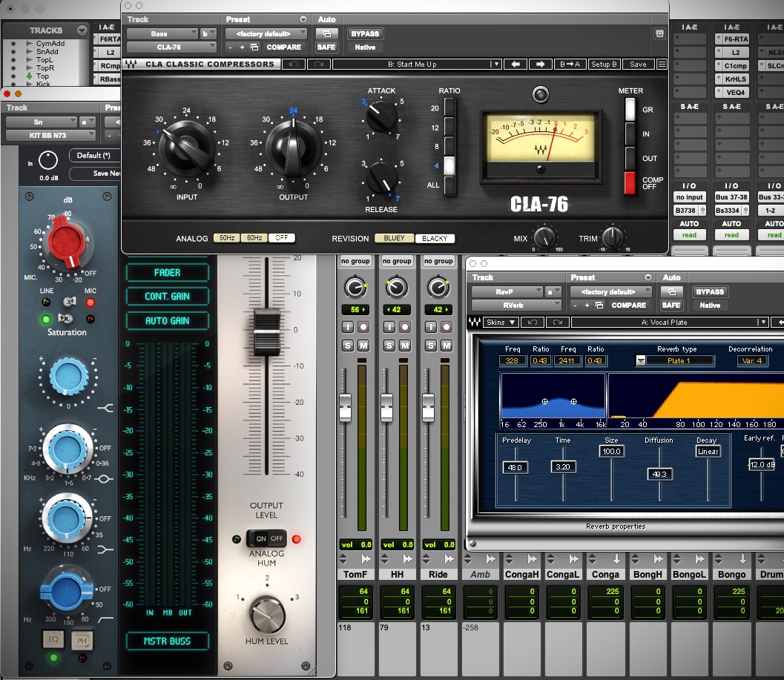Switch the CLA-76 meter to COMP OFF

coord(630,183)
